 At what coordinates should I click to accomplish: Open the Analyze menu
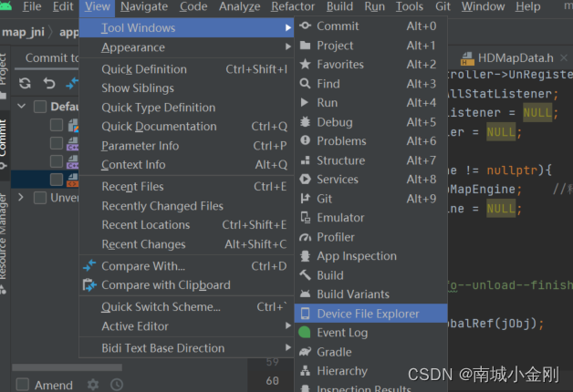(x=239, y=6)
